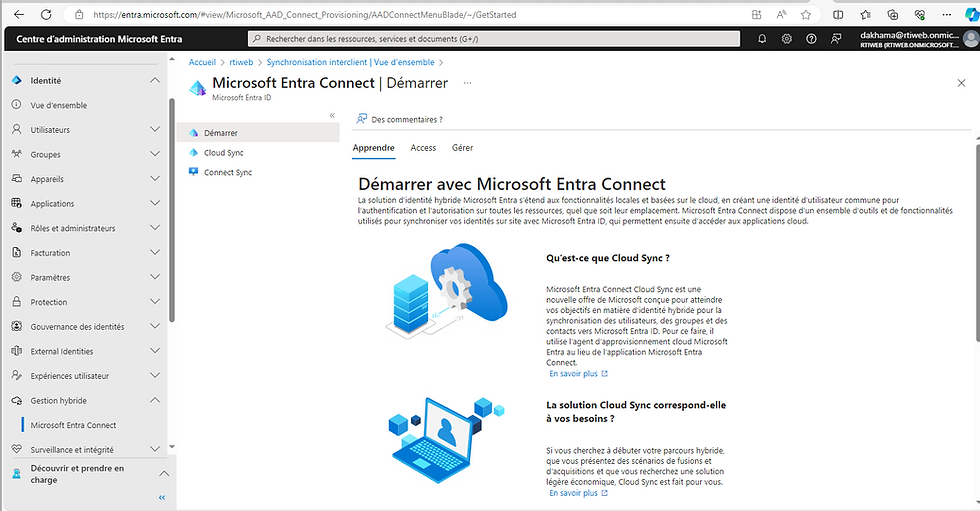980x511 pixels.
Task: Go back using the browser back arrow
Action: pyautogui.click(x=19, y=14)
